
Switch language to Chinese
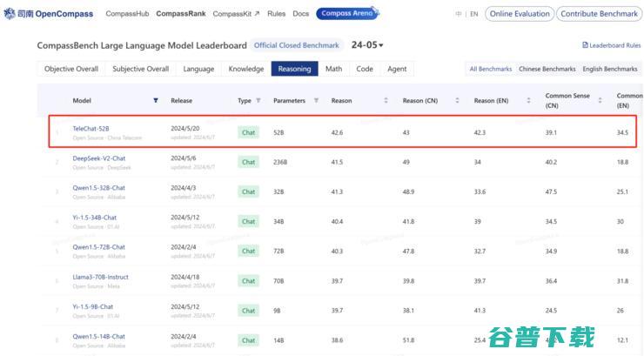(x=459, y=14)
